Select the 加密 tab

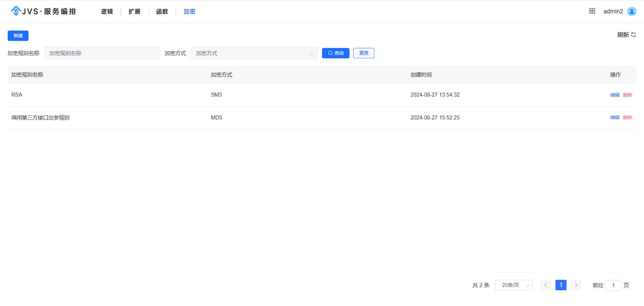coord(190,11)
